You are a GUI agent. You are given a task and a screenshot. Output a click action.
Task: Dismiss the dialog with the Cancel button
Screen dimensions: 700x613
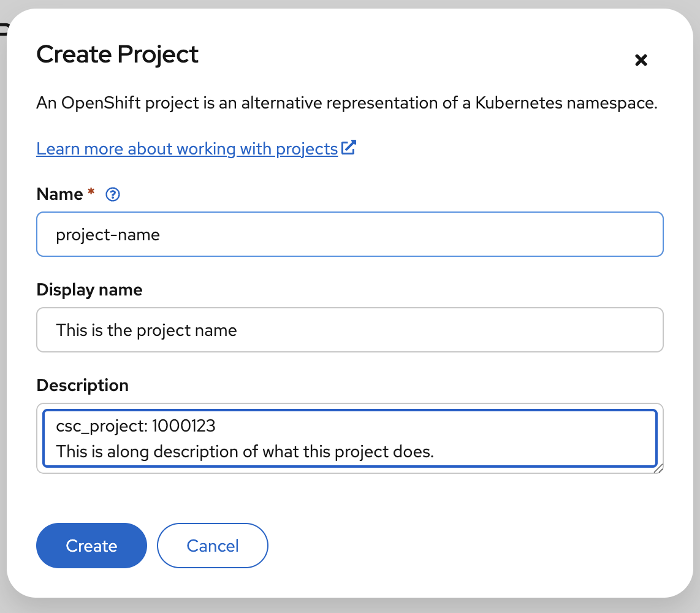212,545
